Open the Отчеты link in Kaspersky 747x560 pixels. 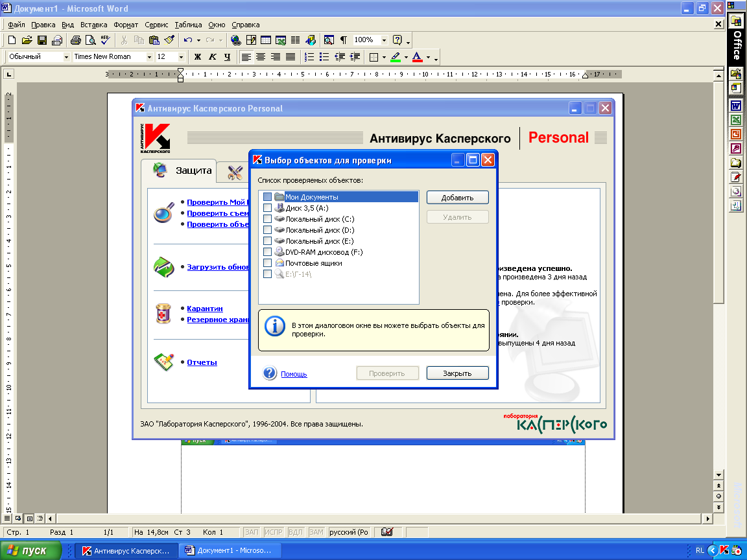(x=202, y=362)
